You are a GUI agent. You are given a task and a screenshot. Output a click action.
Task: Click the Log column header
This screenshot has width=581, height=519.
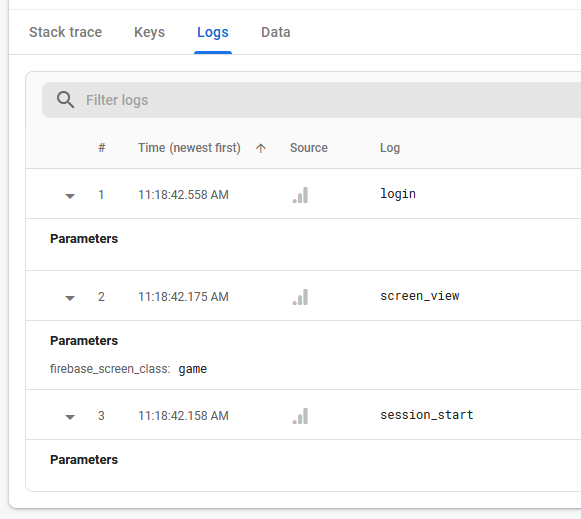(x=390, y=148)
